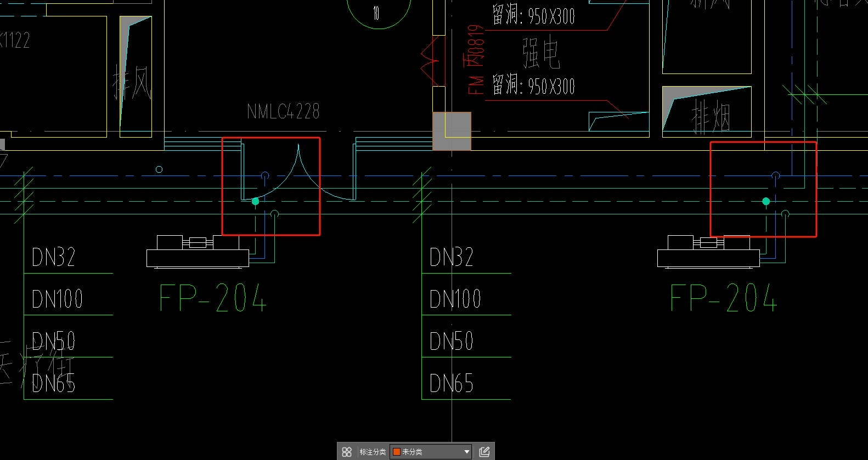Select the FP-204 label on the right side
The height and width of the screenshot is (460, 868).
click(x=724, y=298)
